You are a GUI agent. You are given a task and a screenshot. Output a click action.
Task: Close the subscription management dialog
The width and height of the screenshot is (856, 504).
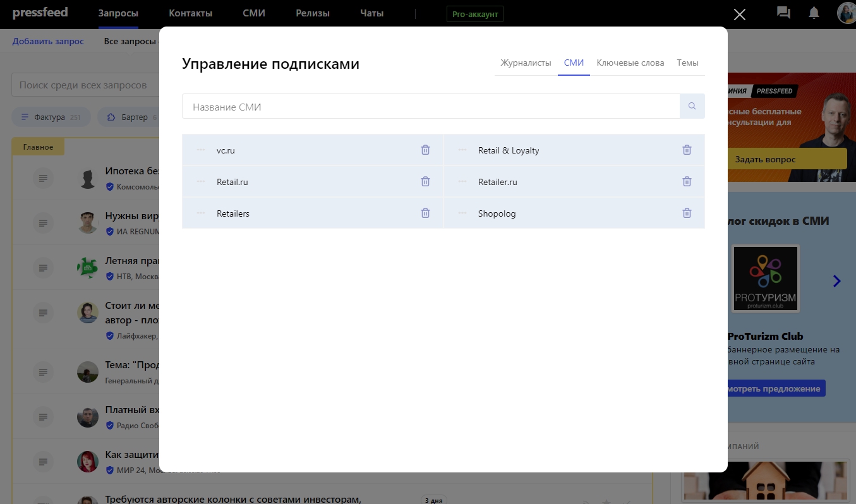pos(739,15)
